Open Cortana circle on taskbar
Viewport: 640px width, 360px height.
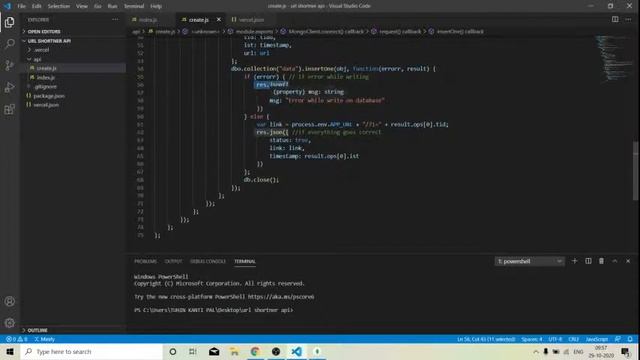173,351
